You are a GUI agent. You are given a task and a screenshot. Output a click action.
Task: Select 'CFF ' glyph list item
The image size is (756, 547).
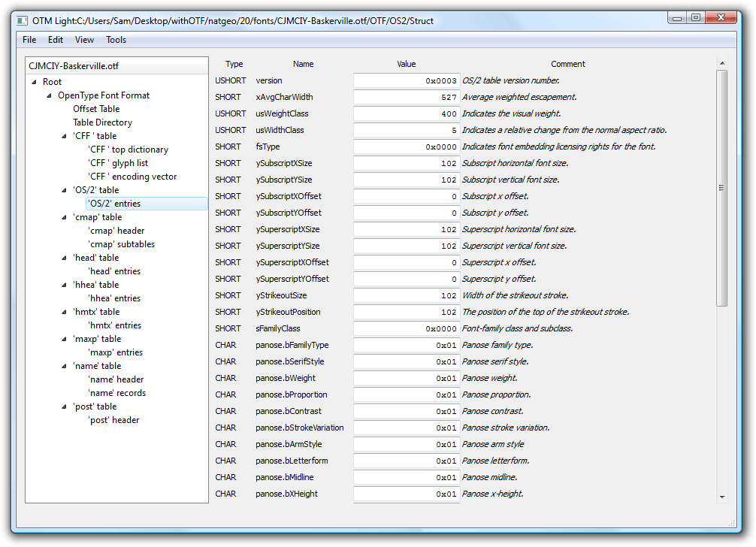(x=118, y=163)
